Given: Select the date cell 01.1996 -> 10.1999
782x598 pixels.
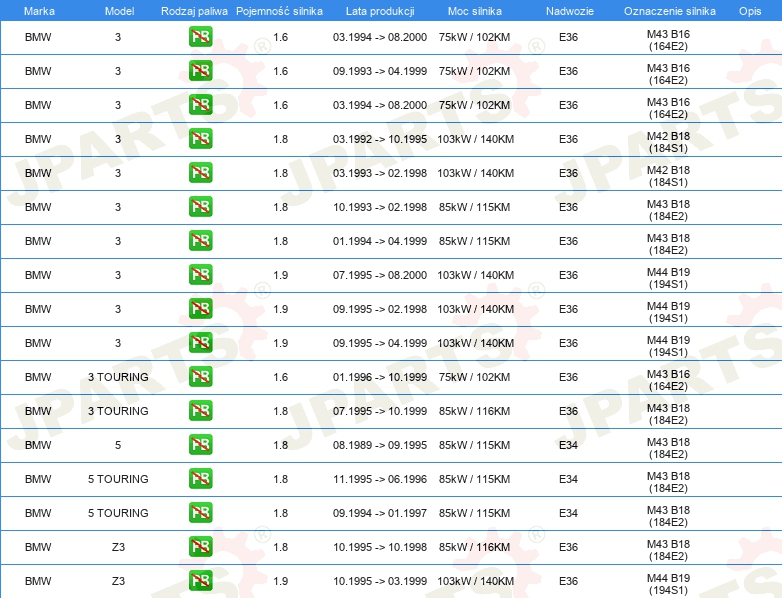Looking at the screenshot, I should click(x=380, y=377).
